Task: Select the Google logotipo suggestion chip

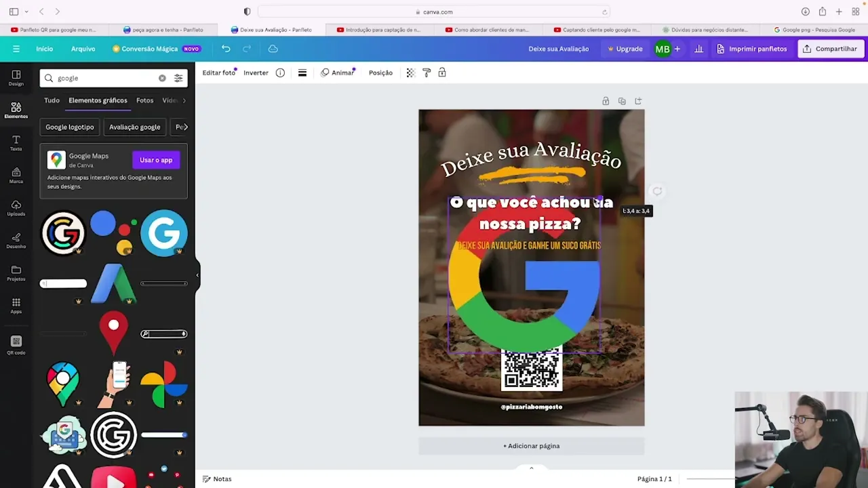Action: coord(70,127)
